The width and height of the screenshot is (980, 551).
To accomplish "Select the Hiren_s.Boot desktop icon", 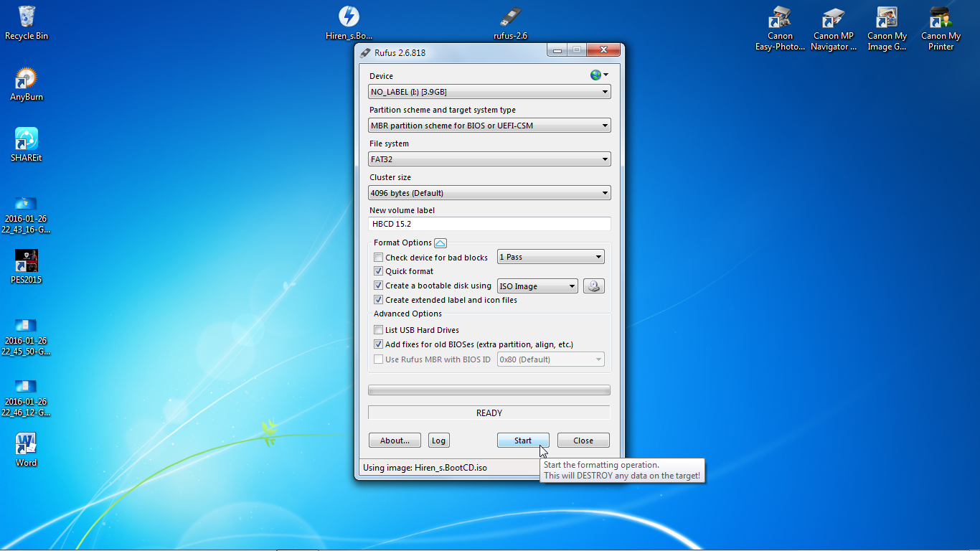I will click(349, 23).
